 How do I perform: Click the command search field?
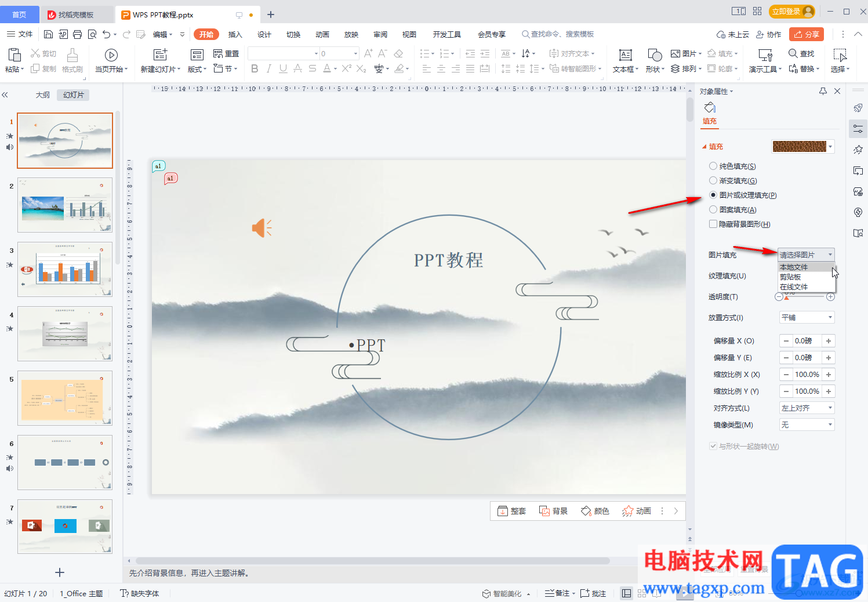(558, 34)
